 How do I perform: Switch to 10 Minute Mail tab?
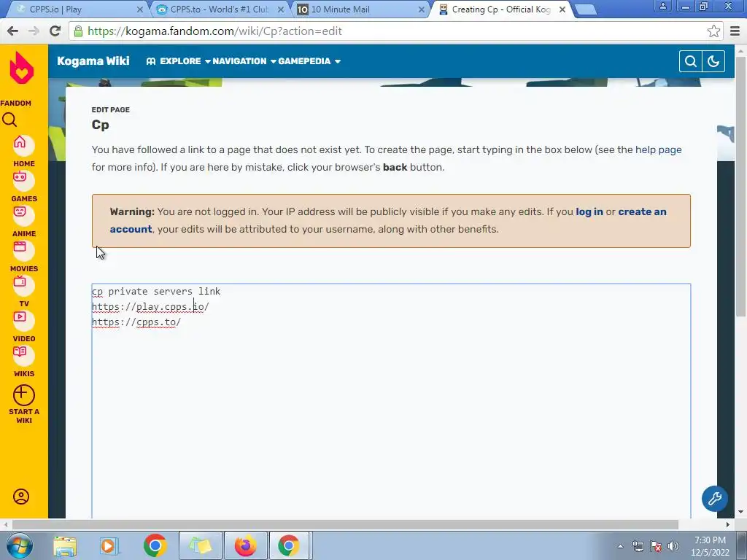360,9
